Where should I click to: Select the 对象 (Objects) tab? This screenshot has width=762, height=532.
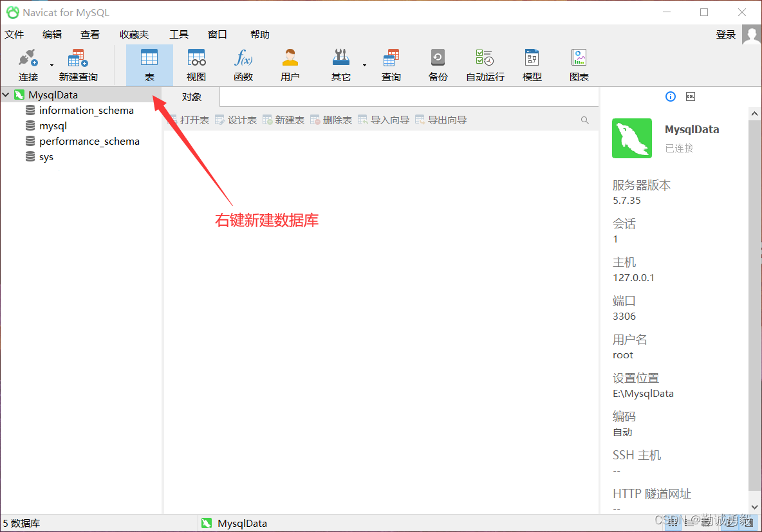[x=192, y=97]
